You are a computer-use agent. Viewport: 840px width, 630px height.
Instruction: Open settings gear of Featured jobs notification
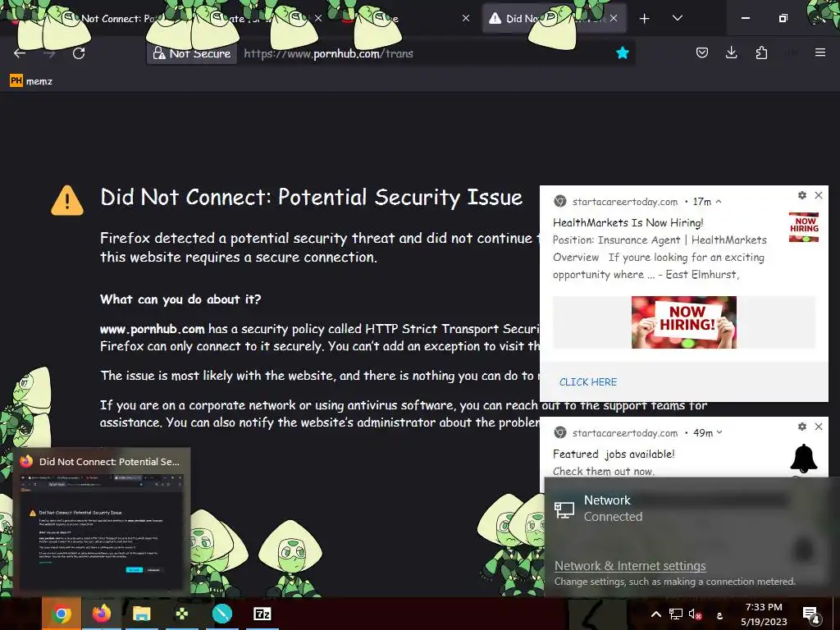tap(801, 427)
